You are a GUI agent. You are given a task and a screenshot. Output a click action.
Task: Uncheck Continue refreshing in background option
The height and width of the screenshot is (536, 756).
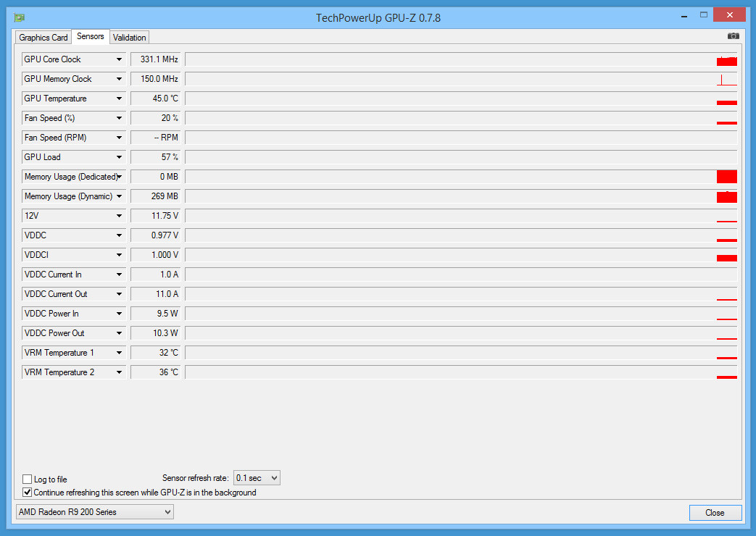28,492
